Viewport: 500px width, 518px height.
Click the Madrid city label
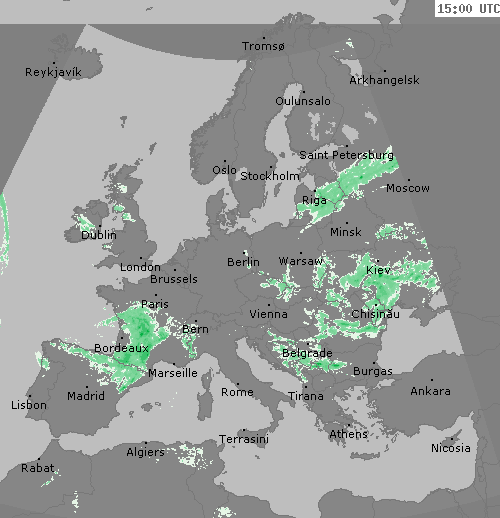86,396
